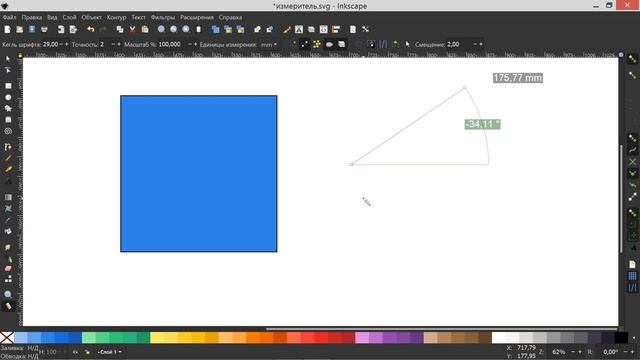Toggle layer lock in status bar
This screenshot has height=360, width=640.
tap(87, 352)
